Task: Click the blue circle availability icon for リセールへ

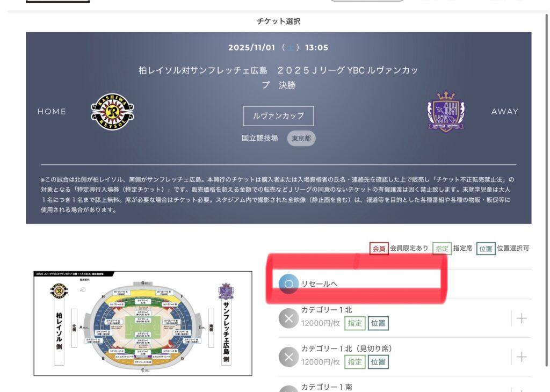Action: pos(288,284)
